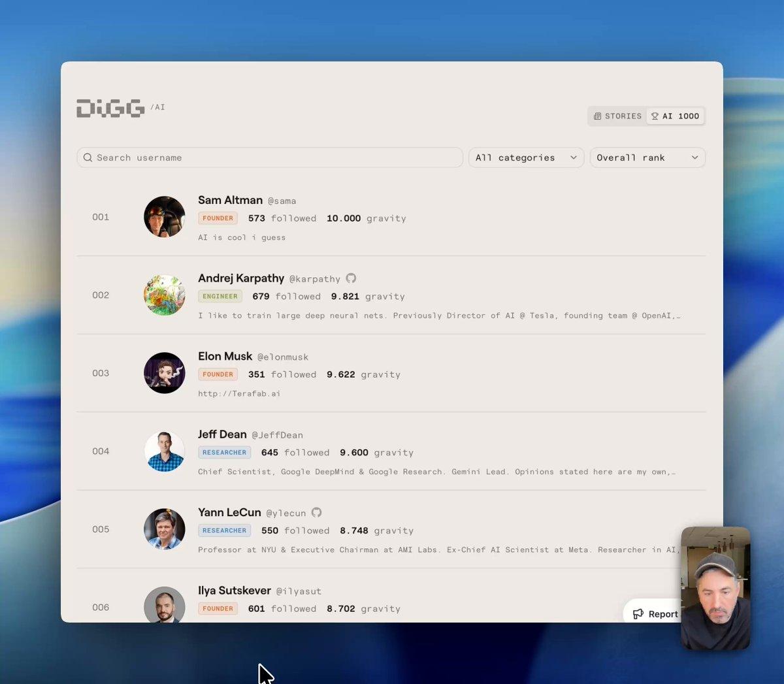
Task: Click the 351 followed count
Action: point(282,374)
